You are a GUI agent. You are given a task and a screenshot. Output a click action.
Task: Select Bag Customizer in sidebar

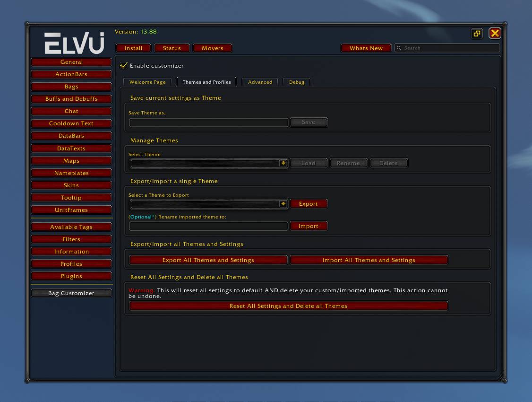pyautogui.click(x=71, y=293)
